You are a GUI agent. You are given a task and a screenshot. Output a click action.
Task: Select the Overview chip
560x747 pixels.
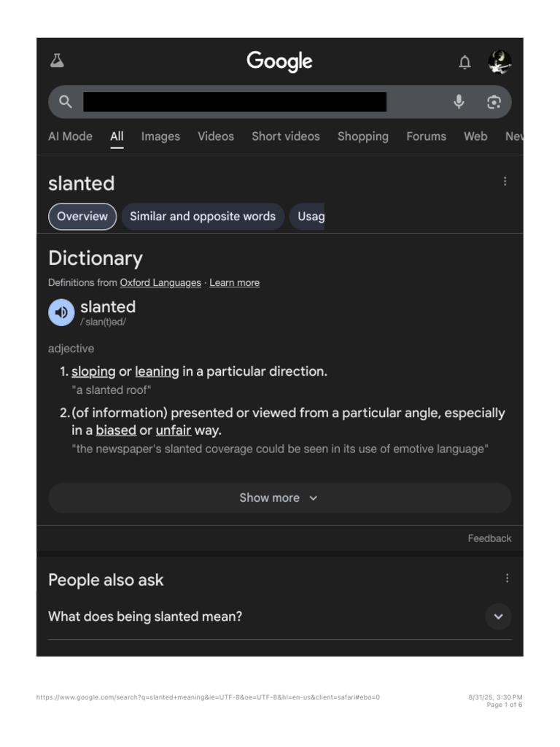(x=82, y=217)
